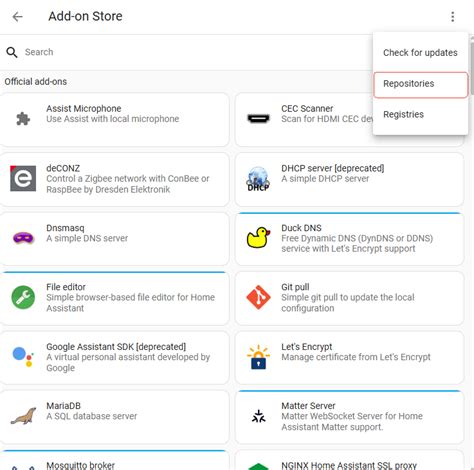The image size is (474, 470).
Task: Click the Git pull orange diamond icon
Action: 258,297
